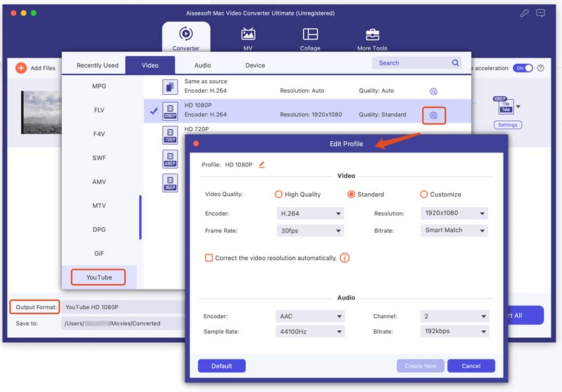Click the key registration icon
This screenshot has width=562, height=392.
[x=524, y=13]
